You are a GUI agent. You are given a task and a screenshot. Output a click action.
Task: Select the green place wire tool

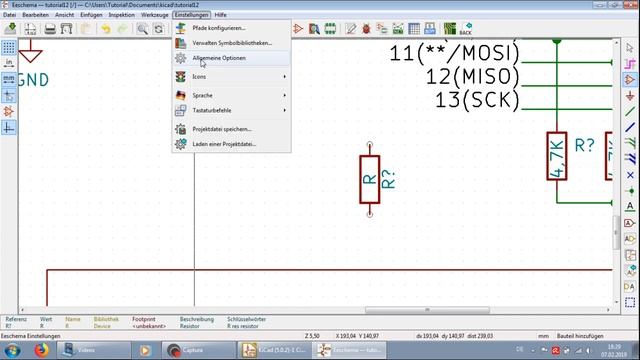[630, 111]
